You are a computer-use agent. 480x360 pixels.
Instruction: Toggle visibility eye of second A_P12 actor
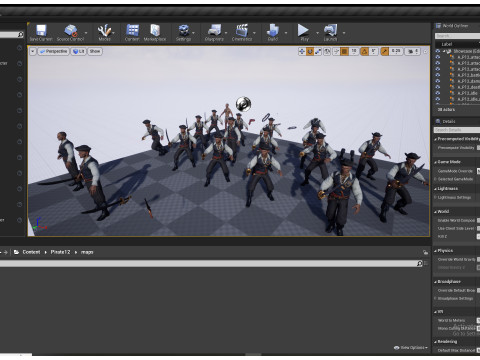tap(438, 63)
